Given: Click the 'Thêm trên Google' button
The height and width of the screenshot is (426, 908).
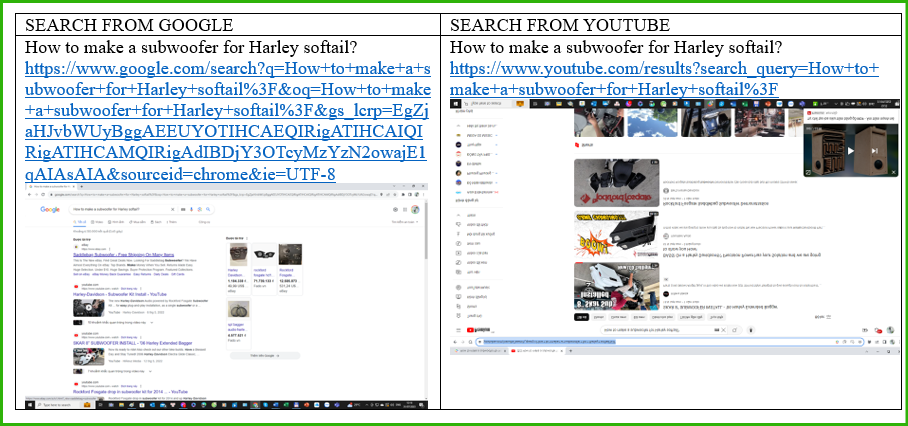Looking at the screenshot, I should (x=265, y=355).
